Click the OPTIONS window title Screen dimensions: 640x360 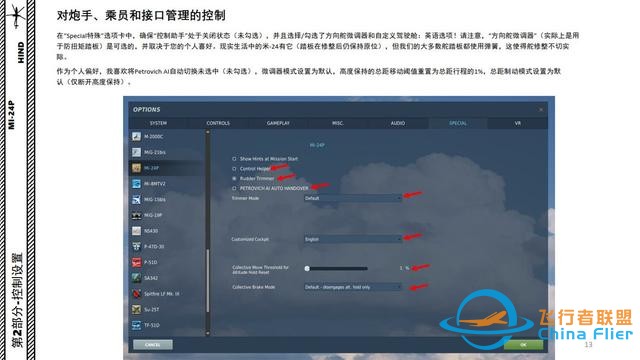(x=147, y=109)
